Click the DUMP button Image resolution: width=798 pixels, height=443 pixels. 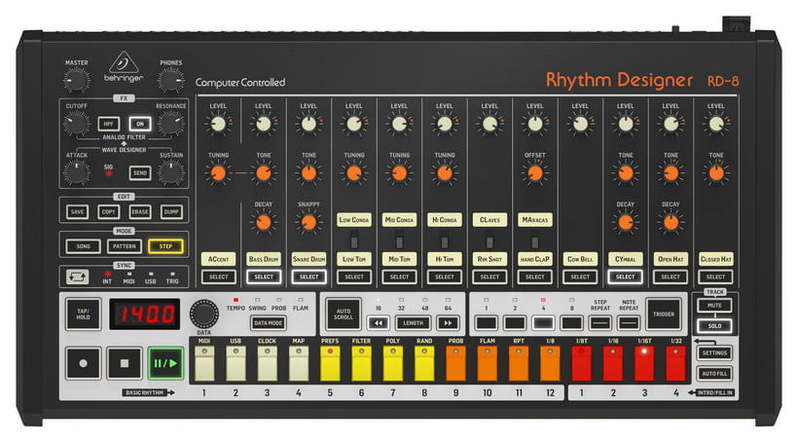point(172,212)
